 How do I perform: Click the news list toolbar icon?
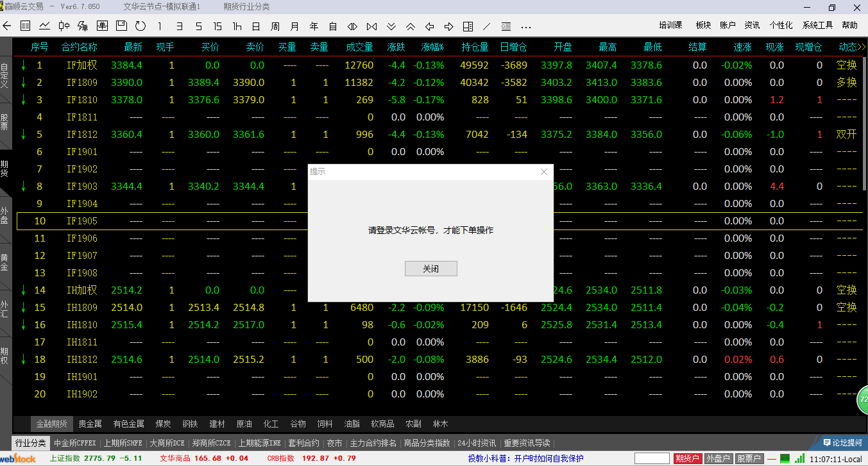coord(506,26)
